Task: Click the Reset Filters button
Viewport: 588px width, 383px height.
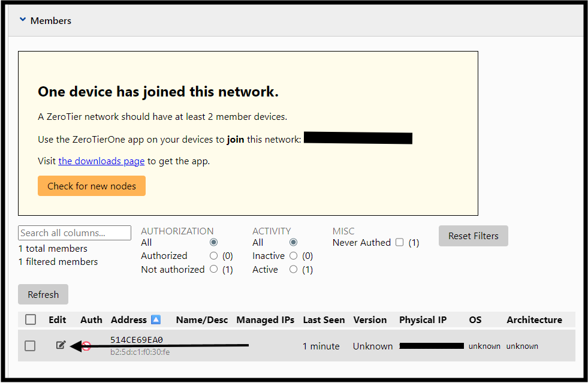Action: (x=473, y=236)
